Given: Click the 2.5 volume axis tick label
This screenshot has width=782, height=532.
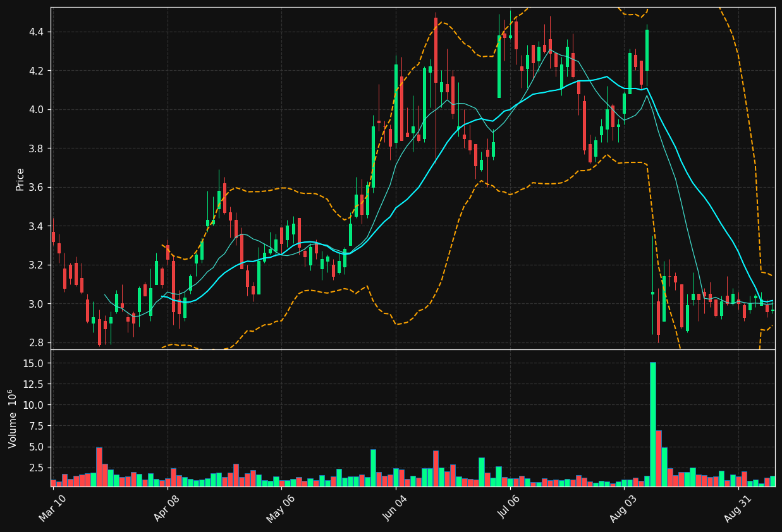Looking at the screenshot, I should [x=38, y=468].
